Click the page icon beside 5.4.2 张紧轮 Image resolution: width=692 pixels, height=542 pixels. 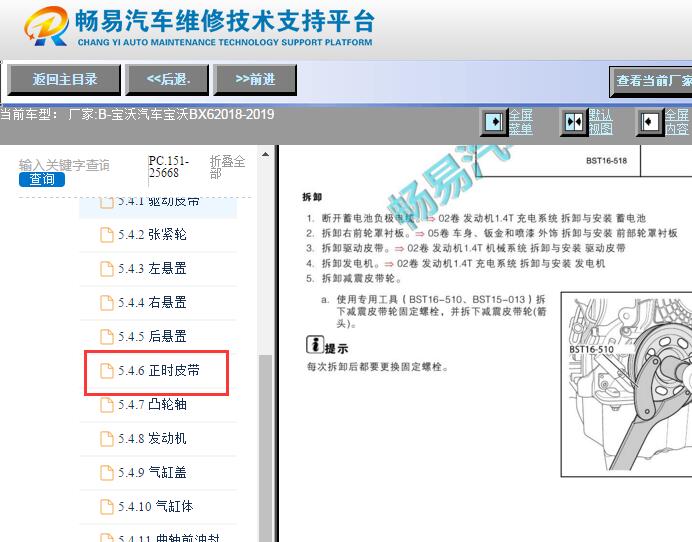[x=106, y=235]
